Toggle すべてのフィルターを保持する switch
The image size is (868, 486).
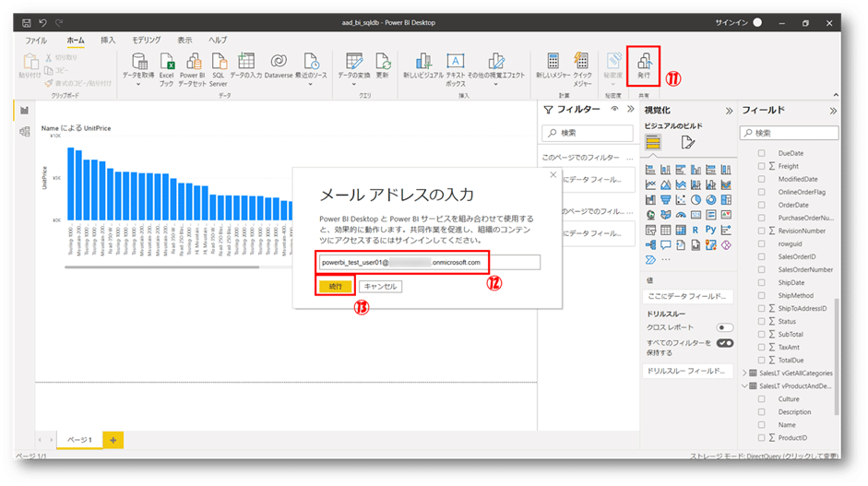pos(725,343)
